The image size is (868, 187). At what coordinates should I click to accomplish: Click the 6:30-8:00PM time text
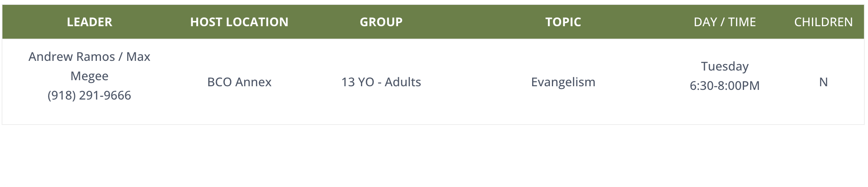click(x=725, y=86)
